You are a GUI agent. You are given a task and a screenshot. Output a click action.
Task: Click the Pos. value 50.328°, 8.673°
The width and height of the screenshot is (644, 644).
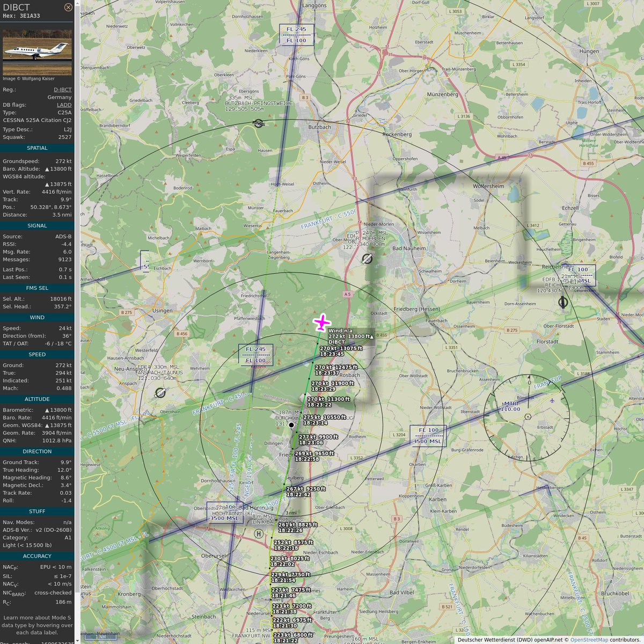coord(51,207)
